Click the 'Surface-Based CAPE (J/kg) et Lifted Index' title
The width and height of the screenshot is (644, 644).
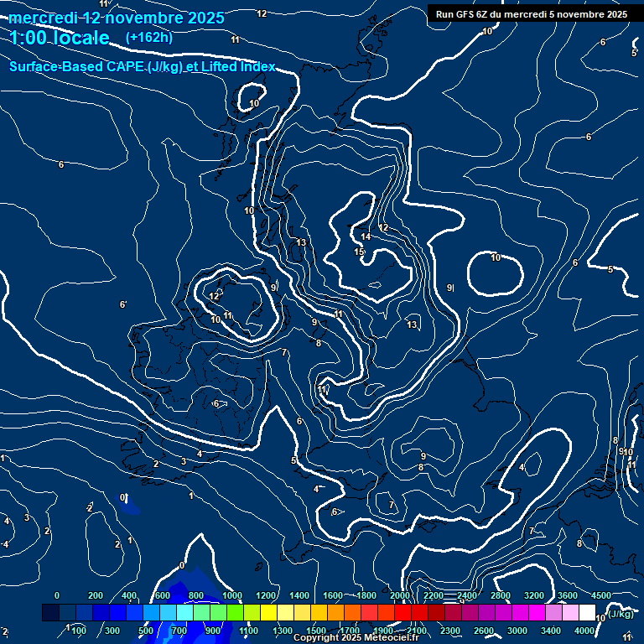point(142,66)
